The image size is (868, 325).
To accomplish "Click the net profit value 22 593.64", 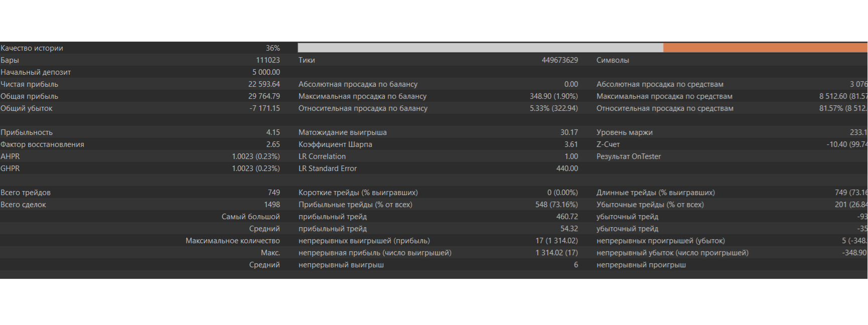I will click(x=264, y=84).
